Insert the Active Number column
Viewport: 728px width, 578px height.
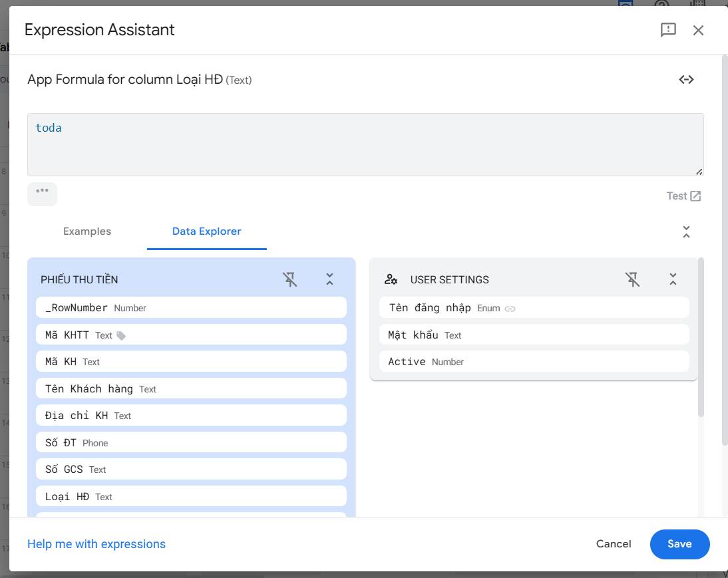click(x=534, y=361)
